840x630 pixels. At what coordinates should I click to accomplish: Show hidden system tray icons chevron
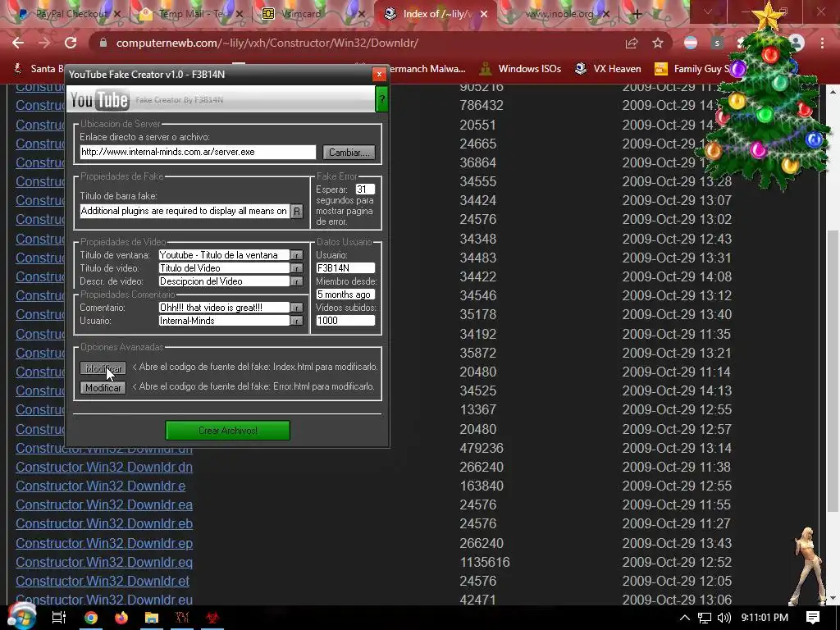[x=685, y=617]
